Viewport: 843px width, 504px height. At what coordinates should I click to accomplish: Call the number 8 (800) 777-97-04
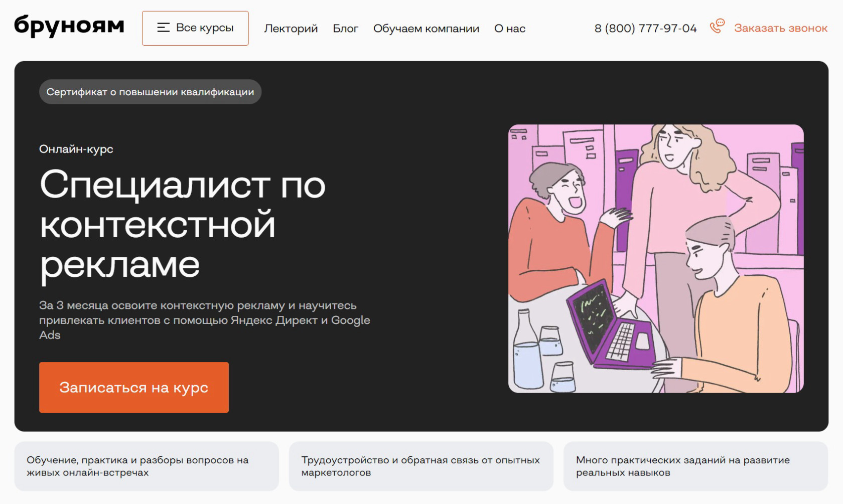click(645, 29)
